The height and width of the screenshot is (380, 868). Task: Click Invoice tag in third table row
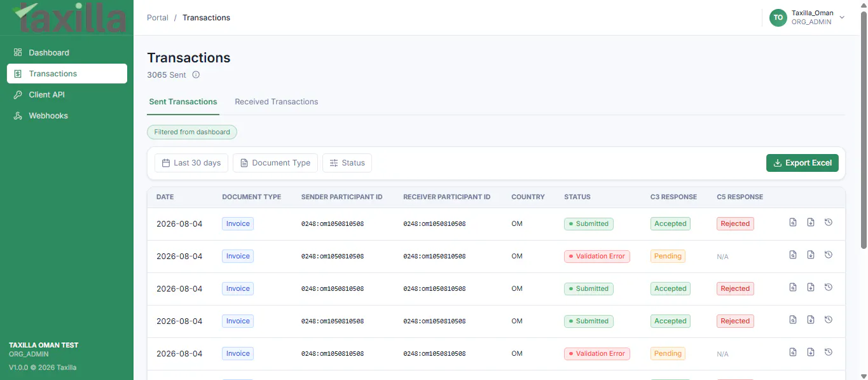[x=238, y=289]
